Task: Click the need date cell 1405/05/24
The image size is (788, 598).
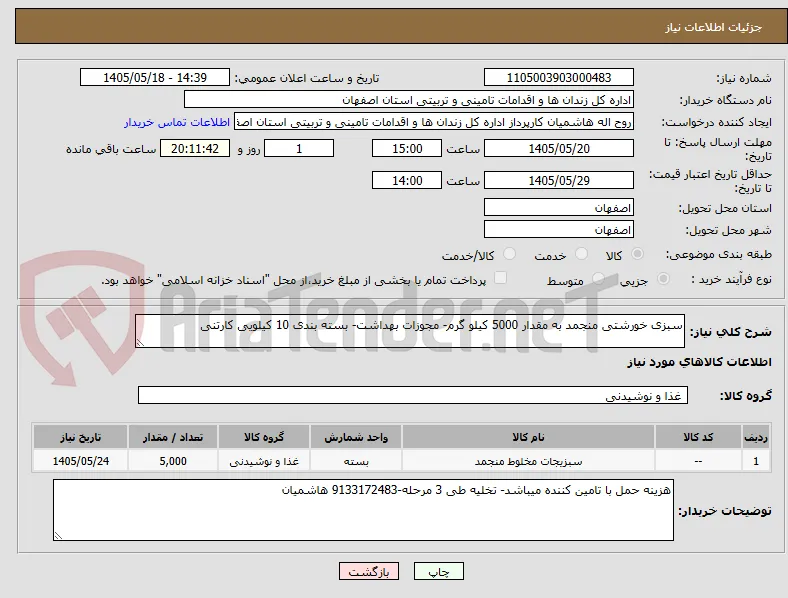Action: pyautogui.click(x=80, y=461)
